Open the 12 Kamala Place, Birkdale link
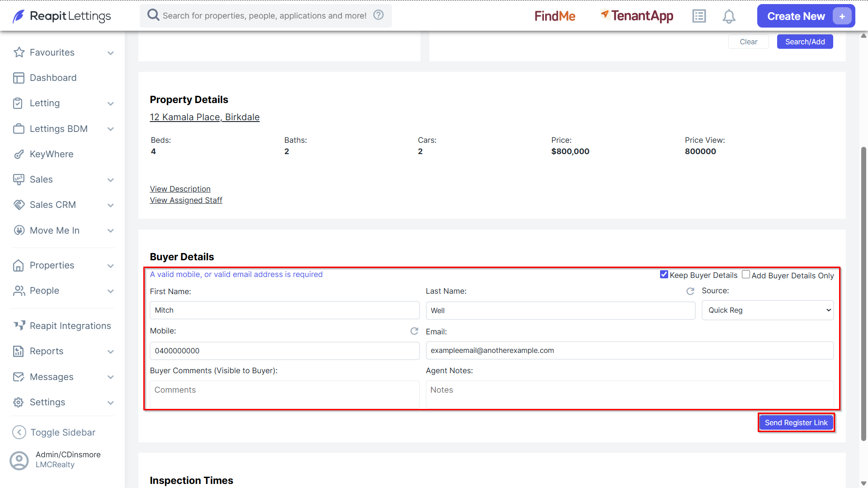 tap(205, 117)
